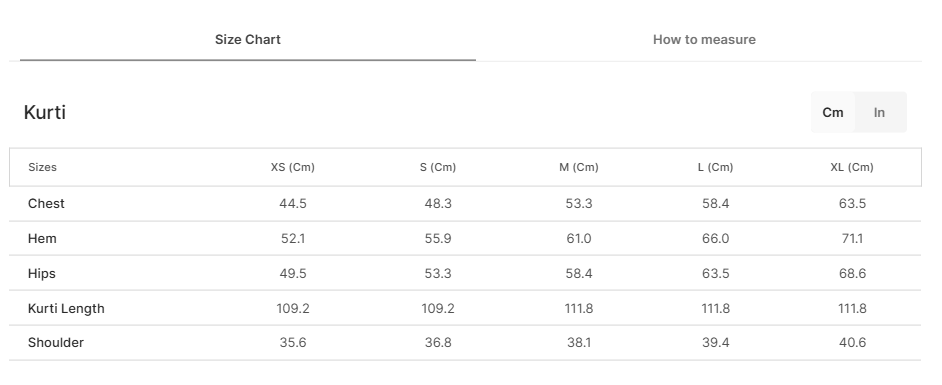Select the Chest row label
Screen dimensions: 942x385
(x=46, y=204)
